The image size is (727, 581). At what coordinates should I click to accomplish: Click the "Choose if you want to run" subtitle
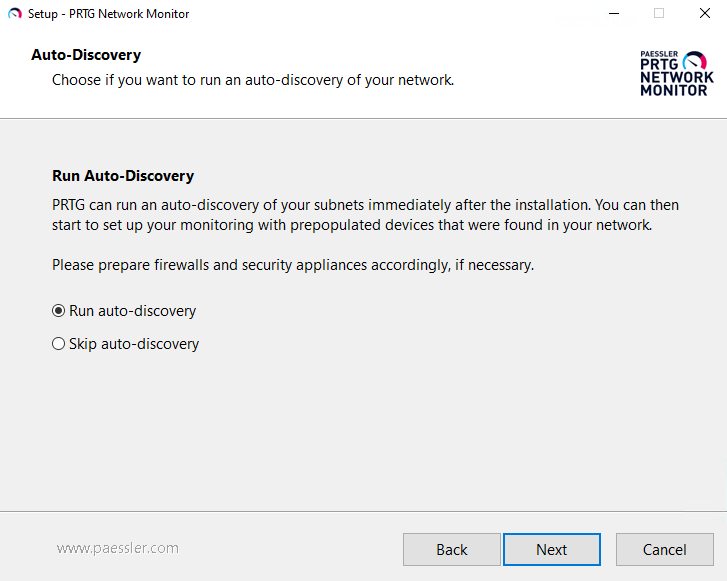pyautogui.click(x=253, y=79)
